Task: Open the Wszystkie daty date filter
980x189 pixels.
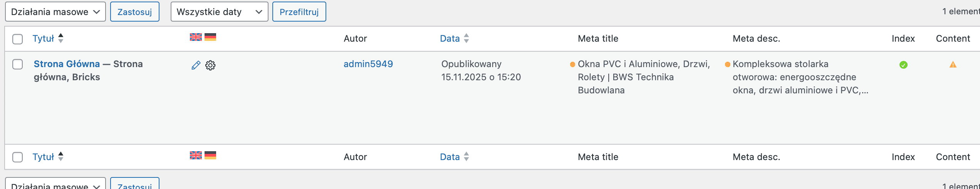Action: tap(219, 12)
